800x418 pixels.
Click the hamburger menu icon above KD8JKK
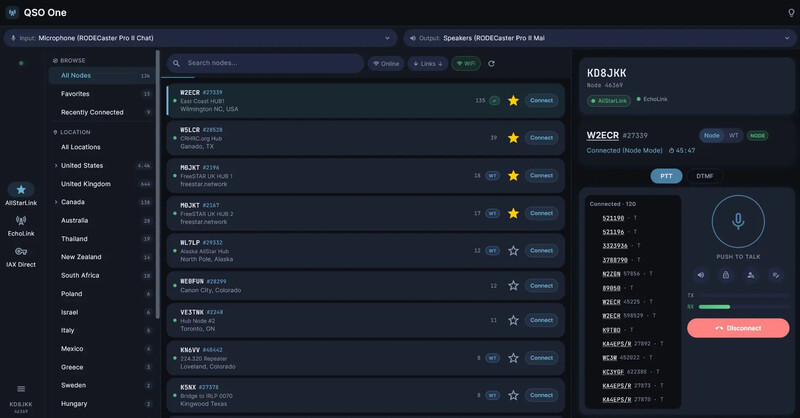click(21, 389)
